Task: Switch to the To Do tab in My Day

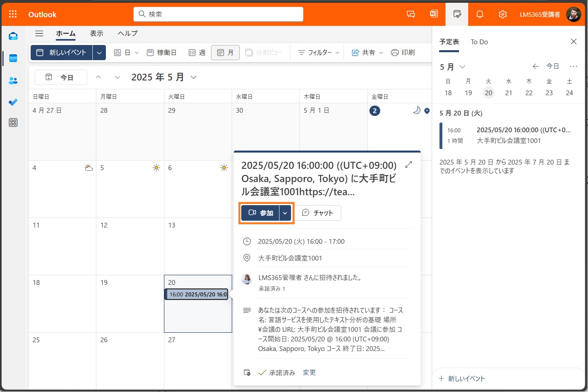Action: tap(479, 42)
